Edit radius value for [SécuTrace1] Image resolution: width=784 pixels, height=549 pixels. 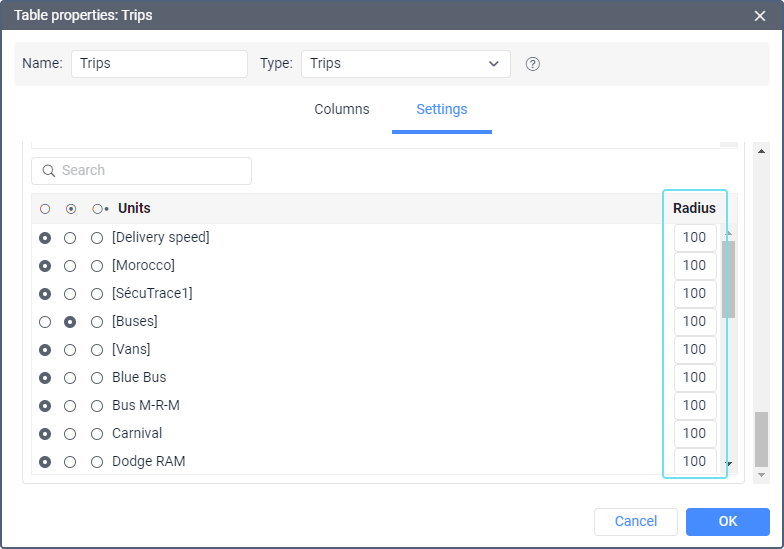[x=695, y=294]
